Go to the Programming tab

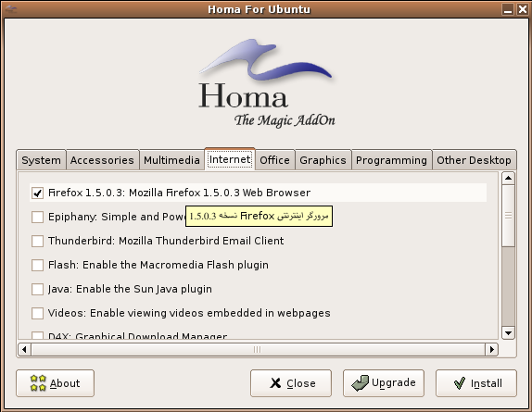(391, 160)
